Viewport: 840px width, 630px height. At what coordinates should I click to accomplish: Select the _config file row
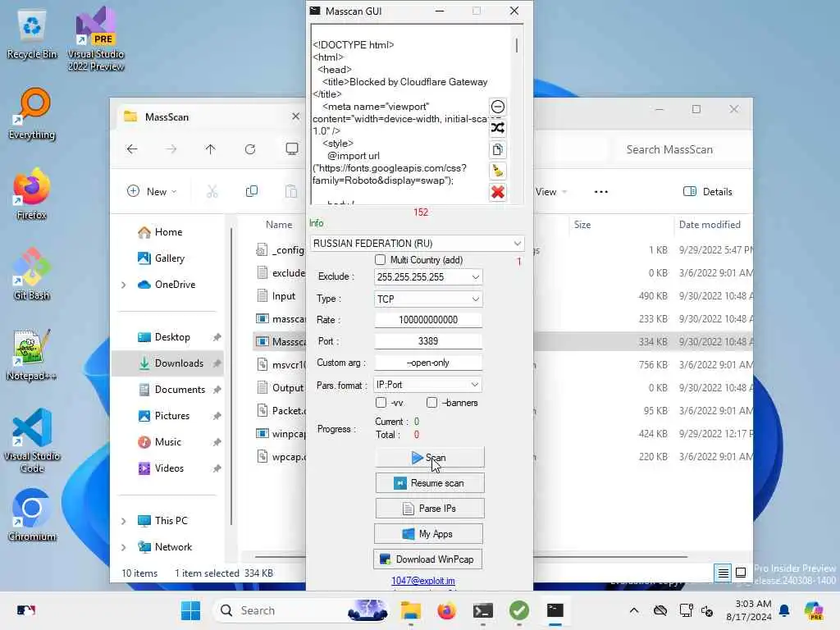click(280, 250)
